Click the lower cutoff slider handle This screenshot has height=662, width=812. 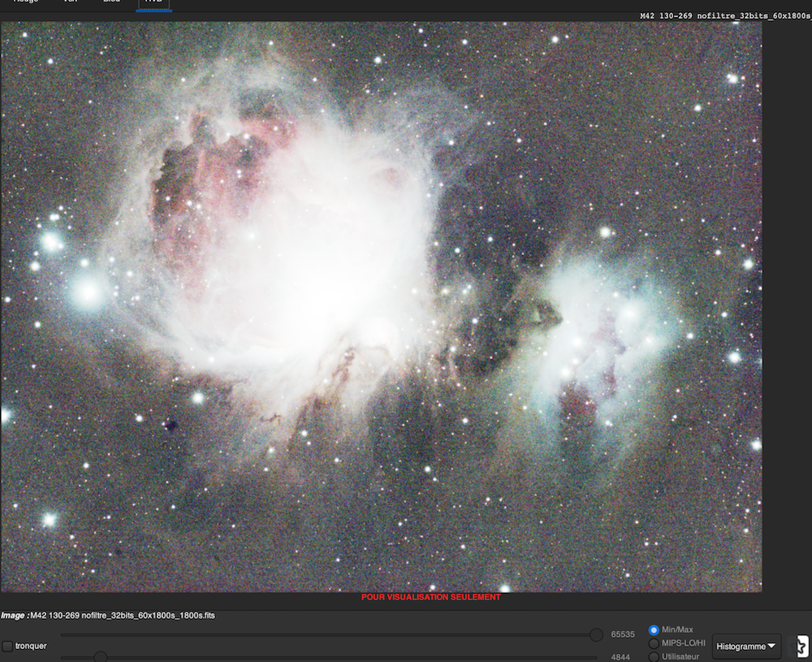click(101, 656)
